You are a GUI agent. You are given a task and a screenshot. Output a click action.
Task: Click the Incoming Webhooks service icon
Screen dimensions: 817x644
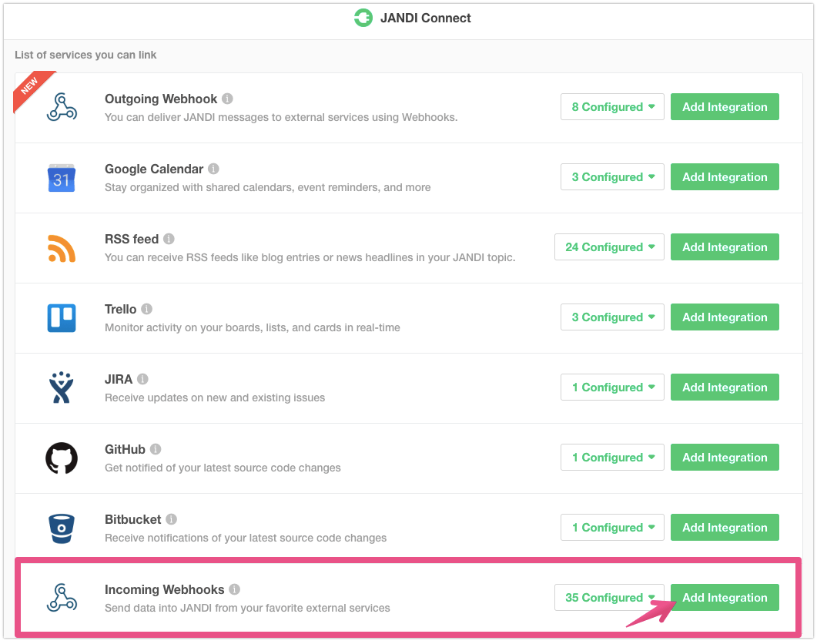click(62, 599)
